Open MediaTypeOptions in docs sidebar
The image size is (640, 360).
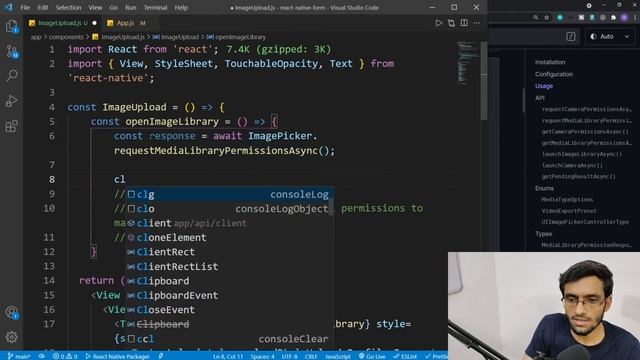[x=567, y=200]
